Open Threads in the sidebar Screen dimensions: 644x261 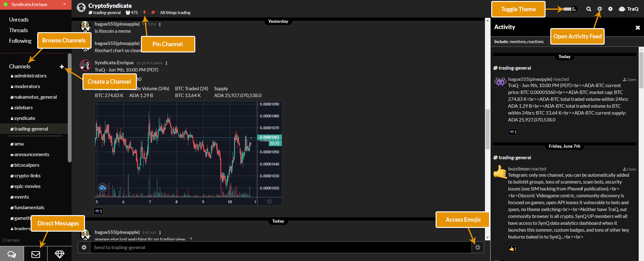coord(18,30)
